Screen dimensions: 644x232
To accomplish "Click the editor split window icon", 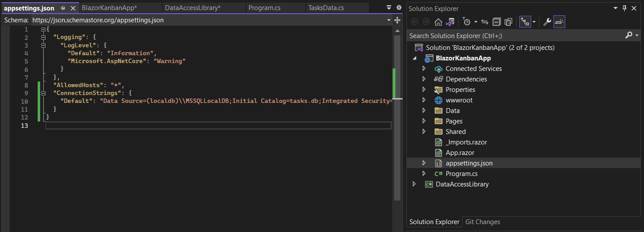I will pyautogui.click(x=397, y=20).
